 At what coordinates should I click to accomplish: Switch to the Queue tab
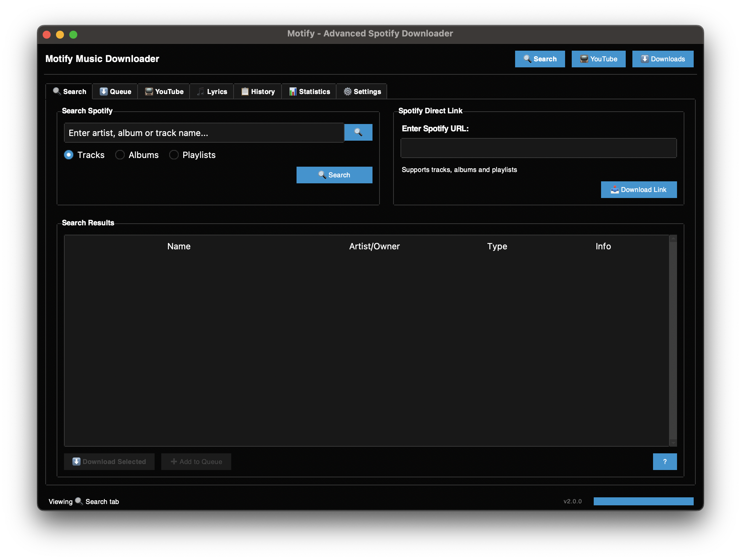click(x=115, y=91)
